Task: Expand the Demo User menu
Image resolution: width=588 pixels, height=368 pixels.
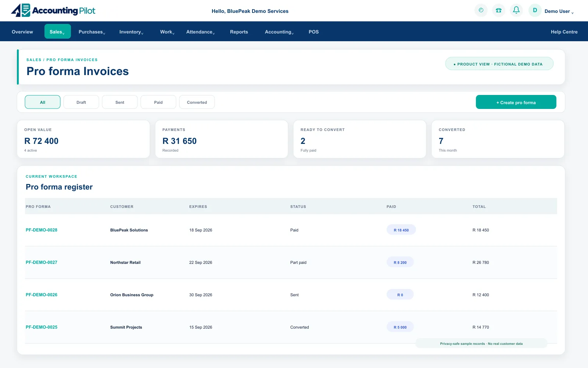Action: [x=559, y=11]
